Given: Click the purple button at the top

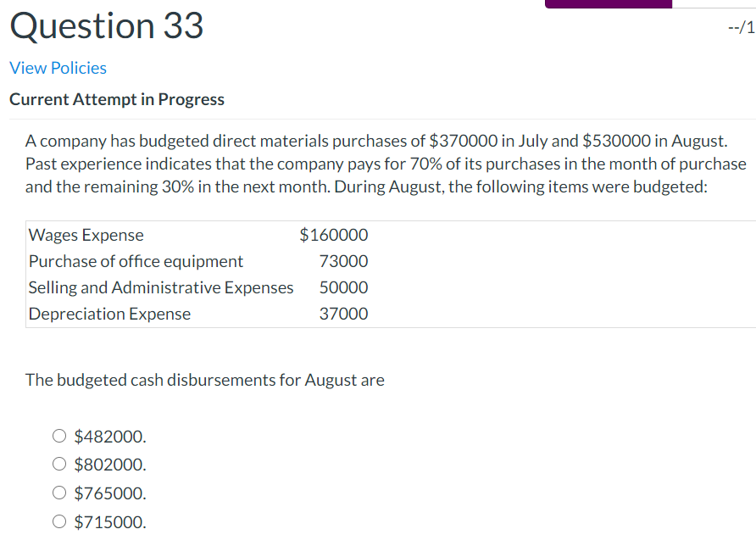Looking at the screenshot, I should click(608, 3).
